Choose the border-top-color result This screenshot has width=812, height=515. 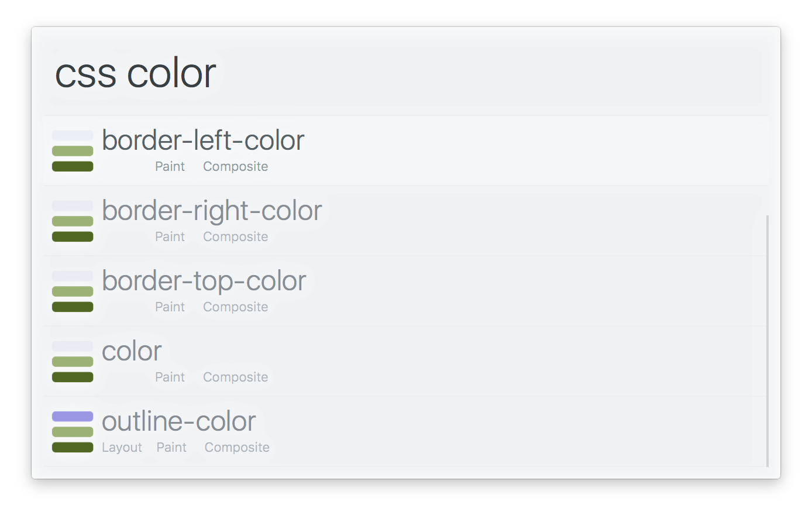point(405,291)
